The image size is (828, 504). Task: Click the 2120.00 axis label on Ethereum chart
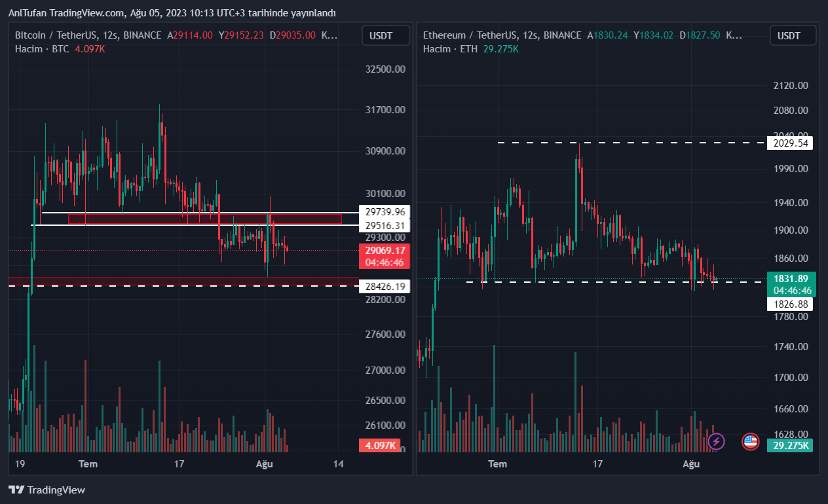click(790, 85)
